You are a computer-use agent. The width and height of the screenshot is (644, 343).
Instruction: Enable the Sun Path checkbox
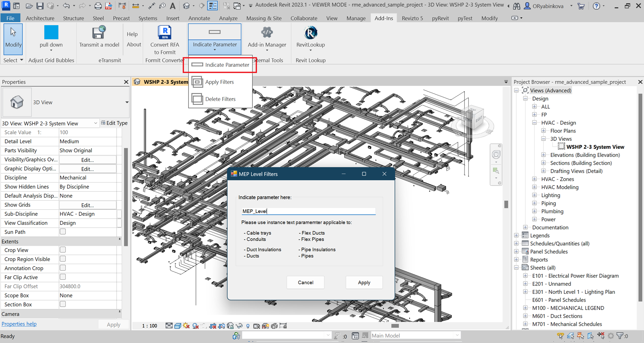pyautogui.click(x=63, y=232)
